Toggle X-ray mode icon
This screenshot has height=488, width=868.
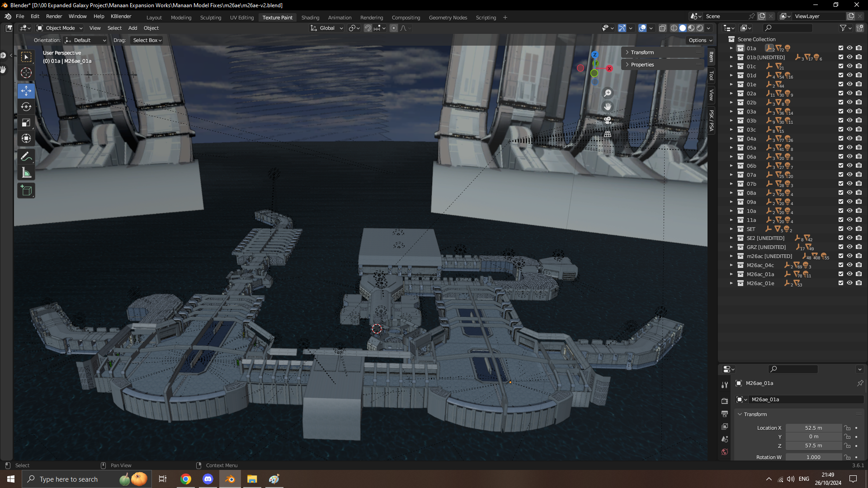662,28
